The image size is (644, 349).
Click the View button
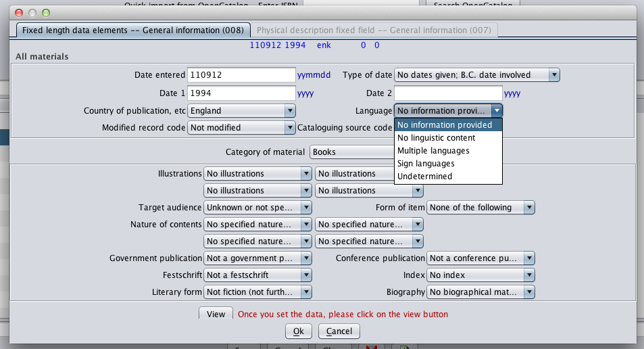coord(216,314)
